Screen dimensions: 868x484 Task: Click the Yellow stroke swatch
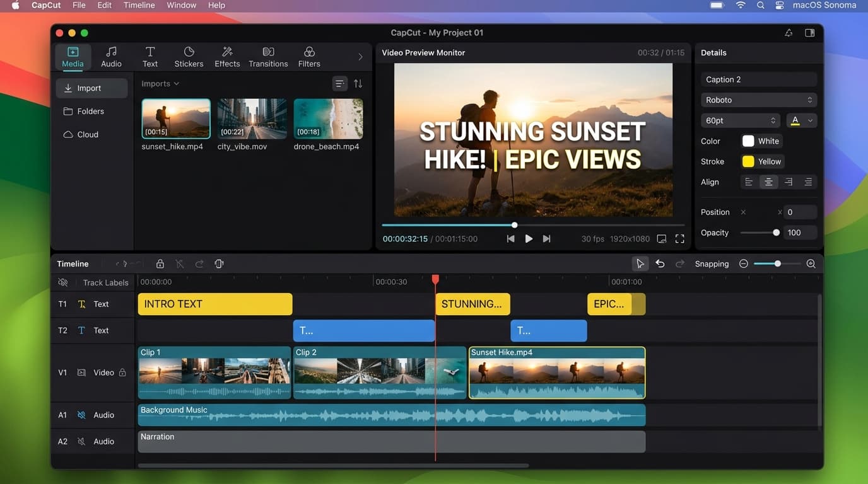coord(748,161)
